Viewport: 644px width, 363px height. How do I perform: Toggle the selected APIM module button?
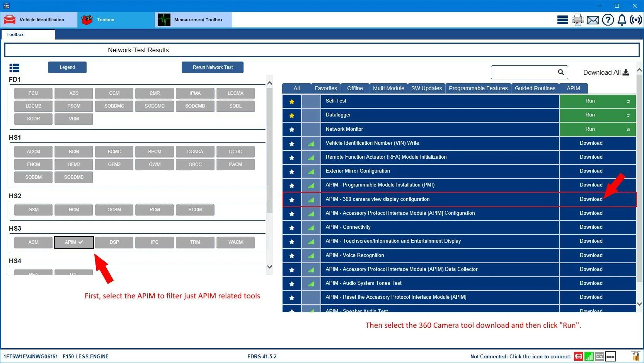point(73,242)
